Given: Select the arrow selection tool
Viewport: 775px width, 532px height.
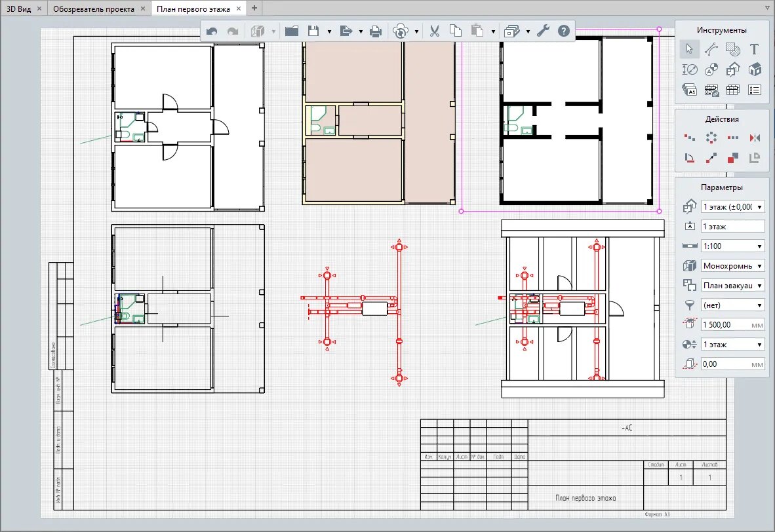Looking at the screenshot, I should [x=690, y=49].
